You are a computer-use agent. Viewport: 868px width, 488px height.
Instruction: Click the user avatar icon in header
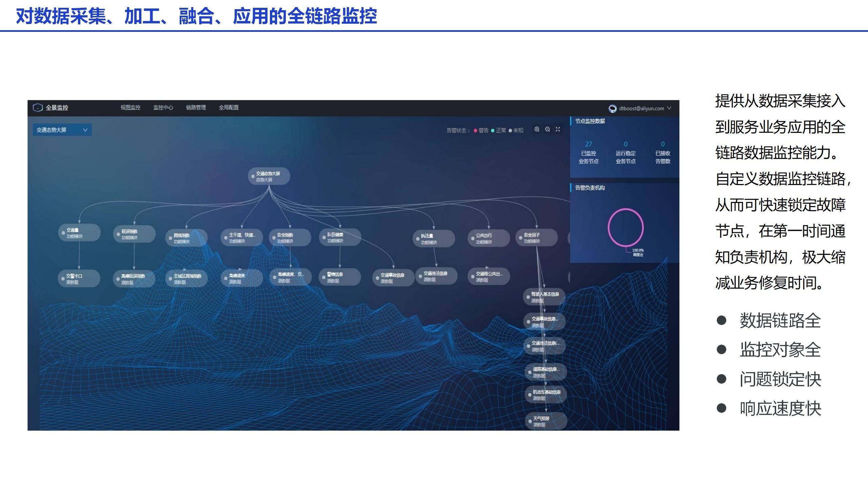click(x=612, y=108)
